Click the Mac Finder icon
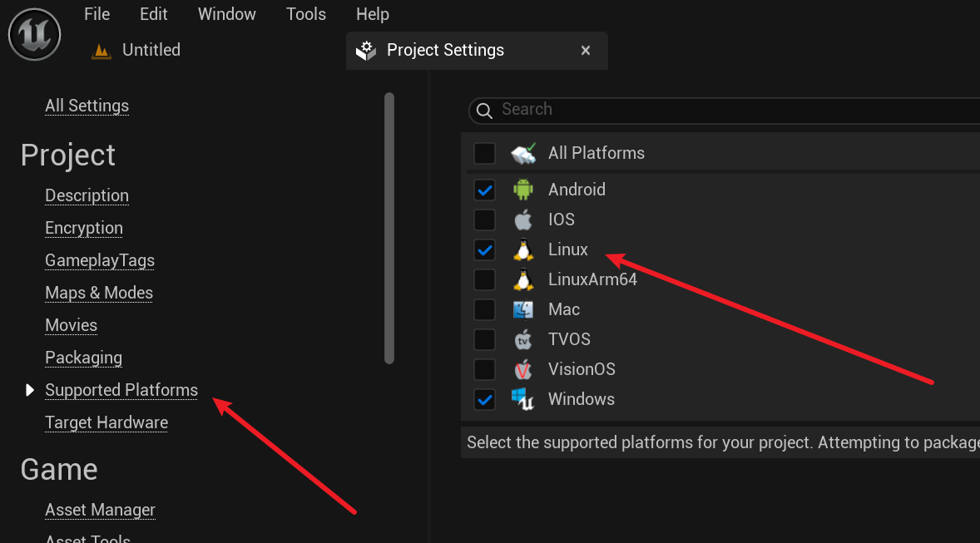This screenshot has height=543, width=980. pos(523,309)
